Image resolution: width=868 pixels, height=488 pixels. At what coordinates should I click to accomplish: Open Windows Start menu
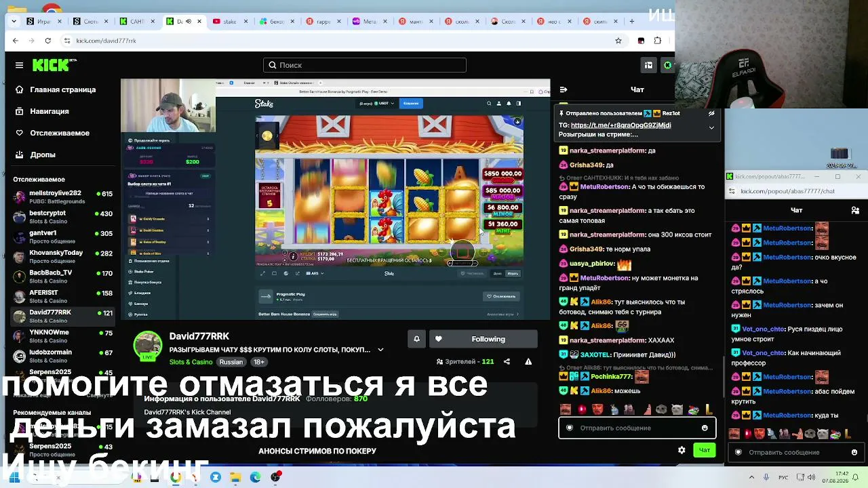pyautogui.click(x=14, y=477)
